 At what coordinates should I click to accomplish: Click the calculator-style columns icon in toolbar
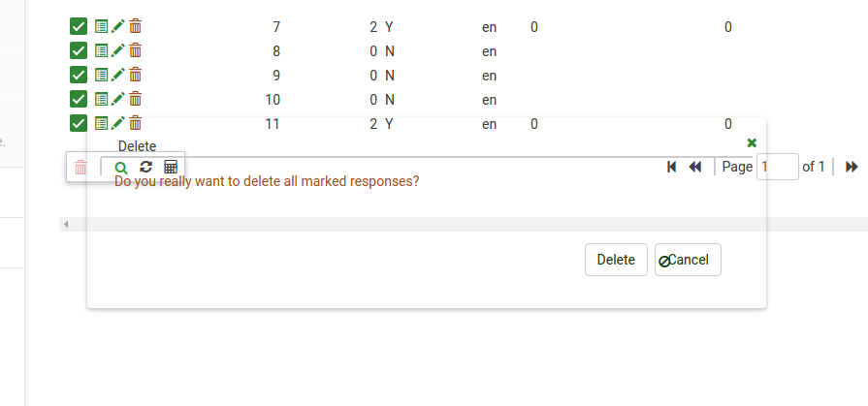(171, 167)
